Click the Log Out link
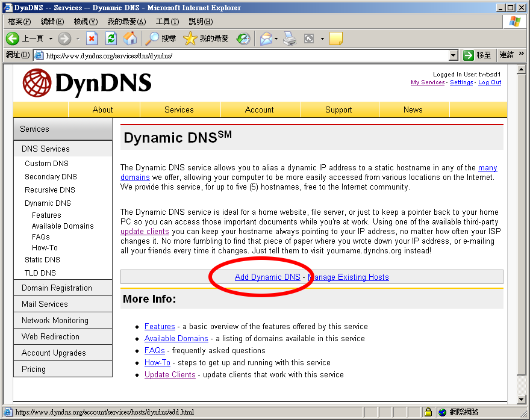530x420 pixels. (x=489, y=82)
